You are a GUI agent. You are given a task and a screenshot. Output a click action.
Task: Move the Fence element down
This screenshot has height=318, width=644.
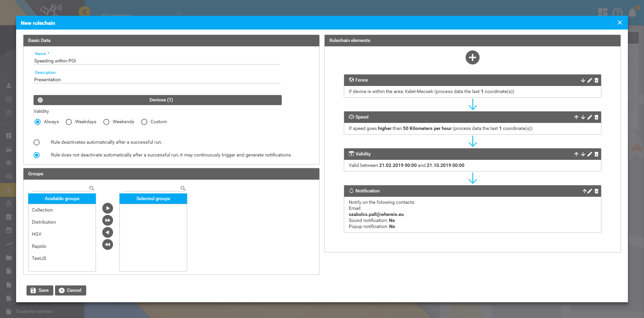583,80
